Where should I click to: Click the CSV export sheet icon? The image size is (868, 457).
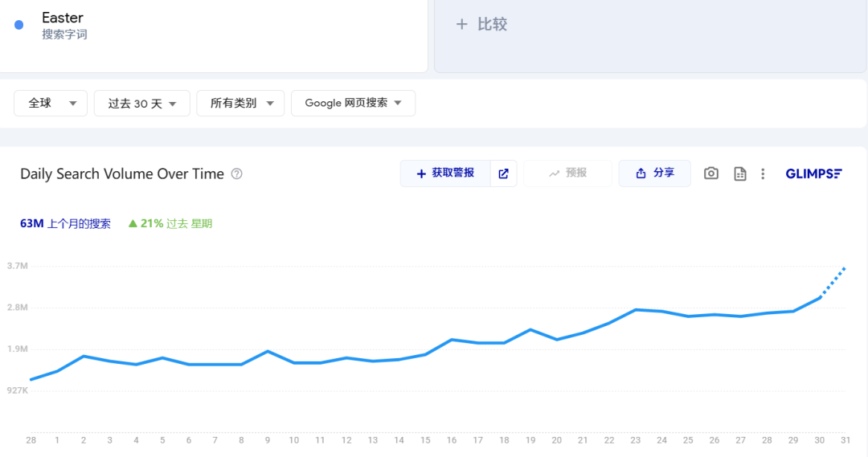(x=740, y=173)
